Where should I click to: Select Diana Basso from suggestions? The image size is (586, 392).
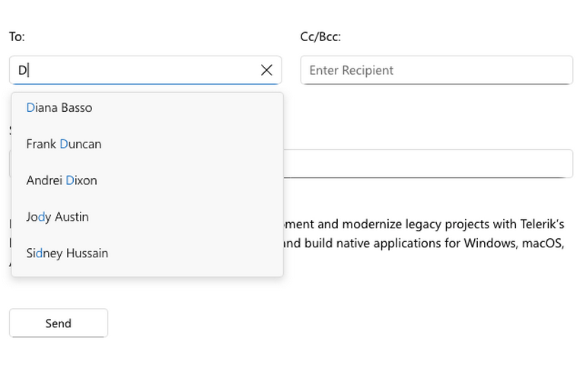click(x=147, y=107)
